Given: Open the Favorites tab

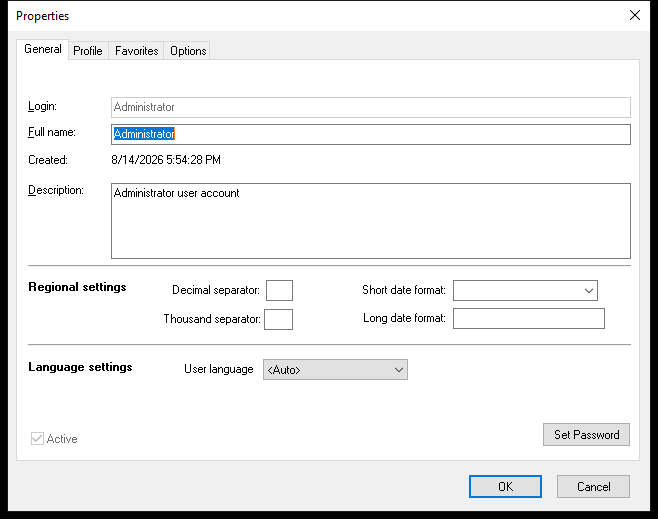Looking at the screenshot, I should (x=136, y=51).
